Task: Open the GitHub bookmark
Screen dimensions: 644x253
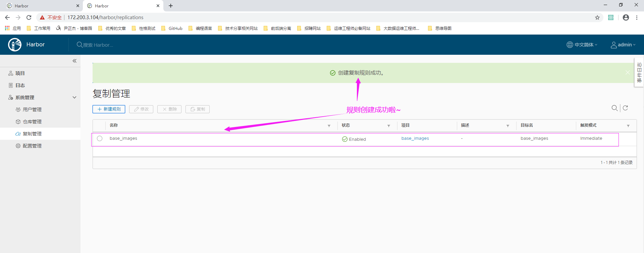Action: [172, 28]
